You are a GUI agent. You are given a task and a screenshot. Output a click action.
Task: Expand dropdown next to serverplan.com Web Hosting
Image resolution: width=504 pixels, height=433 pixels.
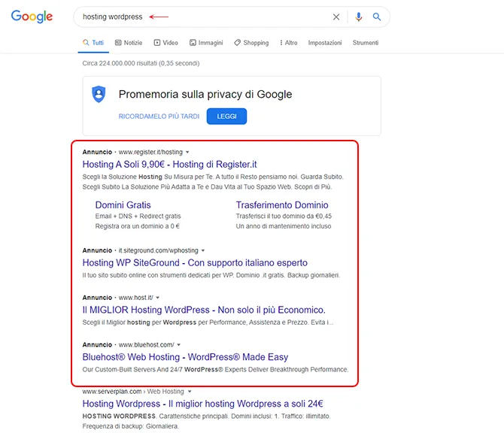[x=190, y=391]
